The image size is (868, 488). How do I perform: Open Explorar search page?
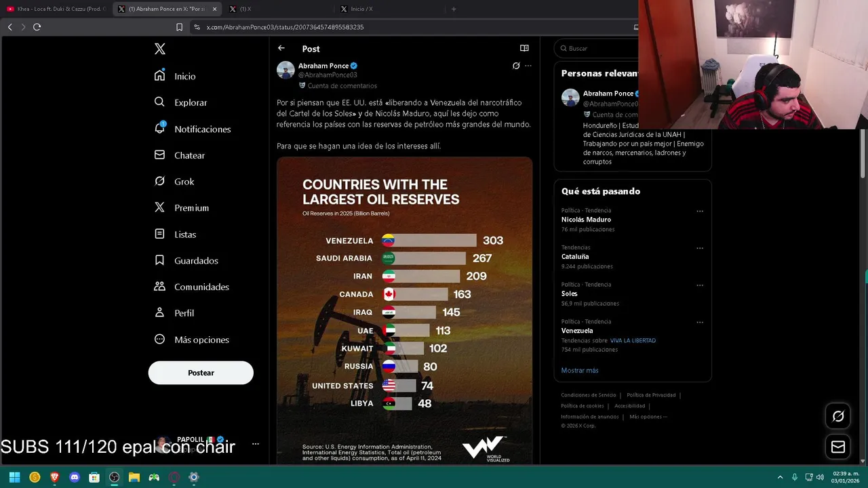[181, 102]
